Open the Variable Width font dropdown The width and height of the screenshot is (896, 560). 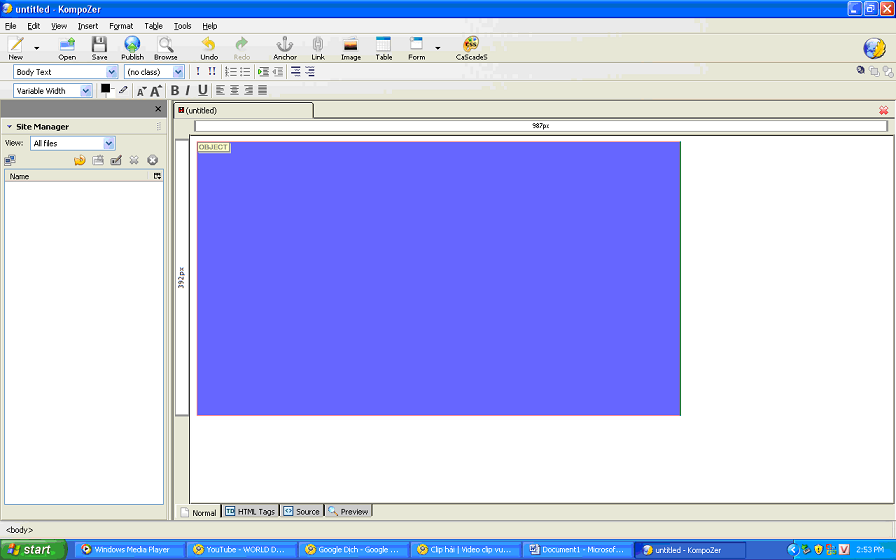pos(53,91)
